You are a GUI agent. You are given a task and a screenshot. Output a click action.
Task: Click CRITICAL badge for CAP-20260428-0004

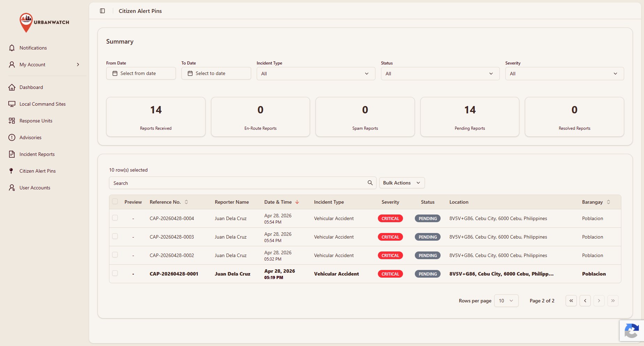(390, 218)
